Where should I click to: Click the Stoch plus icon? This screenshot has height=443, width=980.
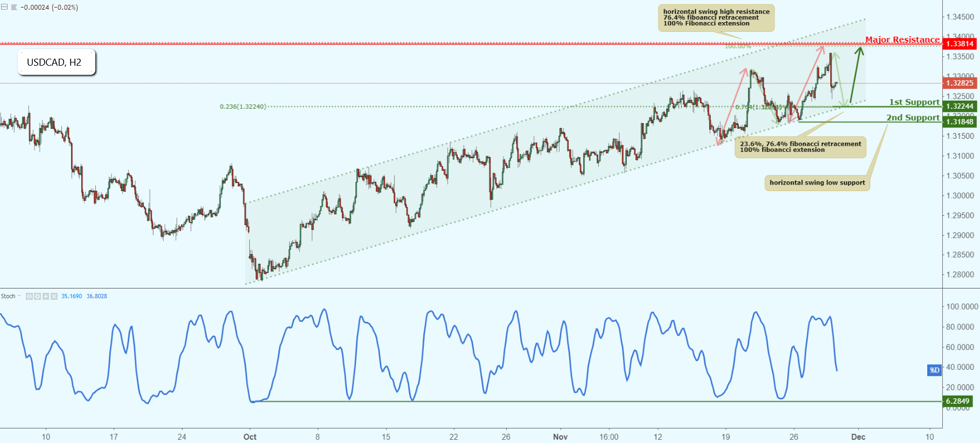(46, 296)
